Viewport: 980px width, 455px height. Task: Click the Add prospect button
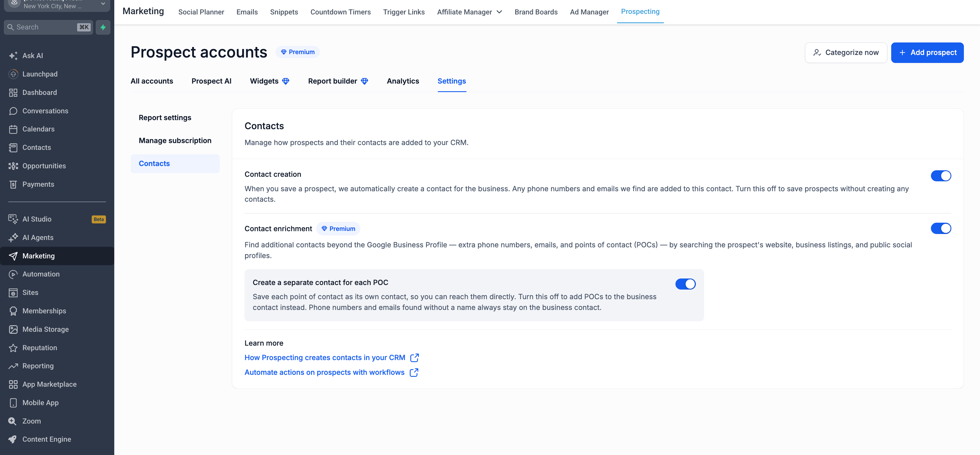tap(927, 52)
